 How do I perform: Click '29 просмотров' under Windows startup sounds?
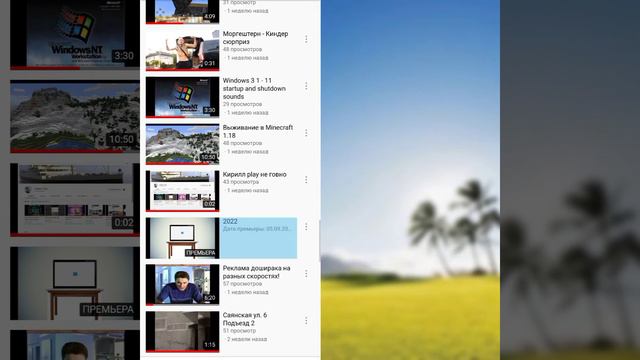242,104
